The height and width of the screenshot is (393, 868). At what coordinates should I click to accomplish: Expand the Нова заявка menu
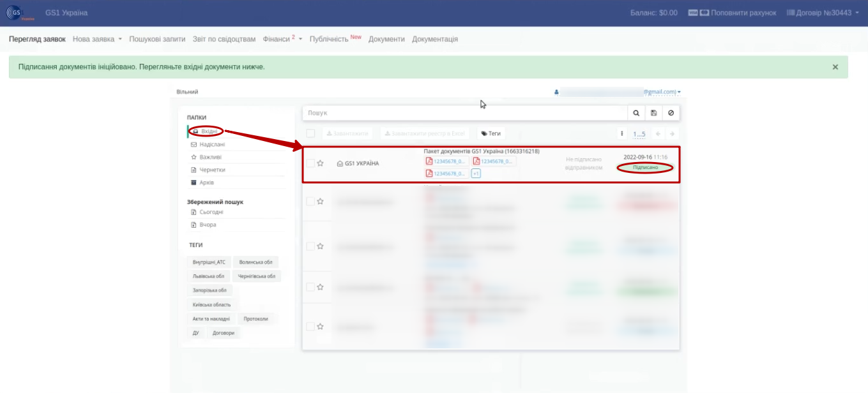tap(97, 39)
